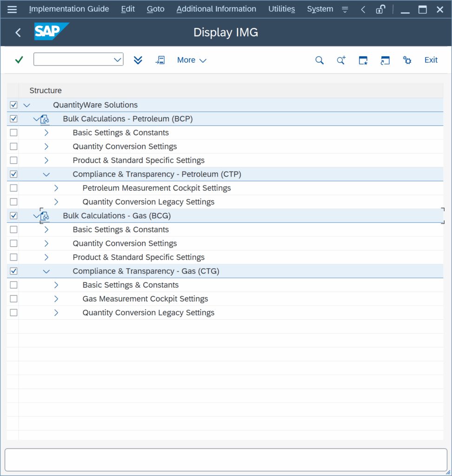This screenshot has width=452, height=476.
Task: Click the glasses document icon beside Bulk Calculations - Gas
Action: tap(45, 216)
